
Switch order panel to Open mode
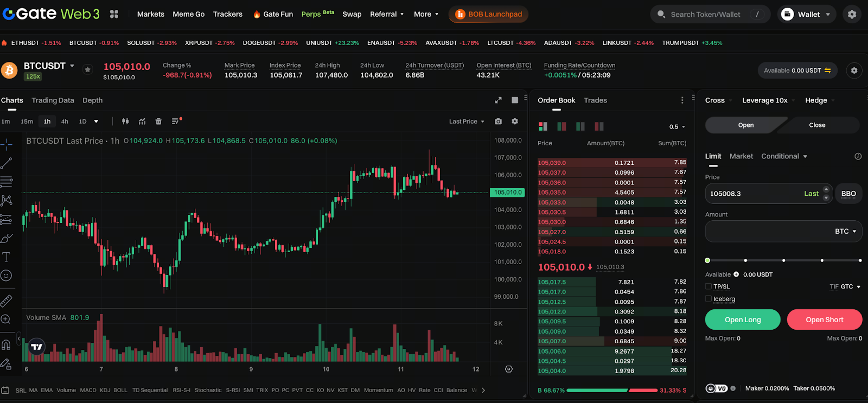(746, 125)
